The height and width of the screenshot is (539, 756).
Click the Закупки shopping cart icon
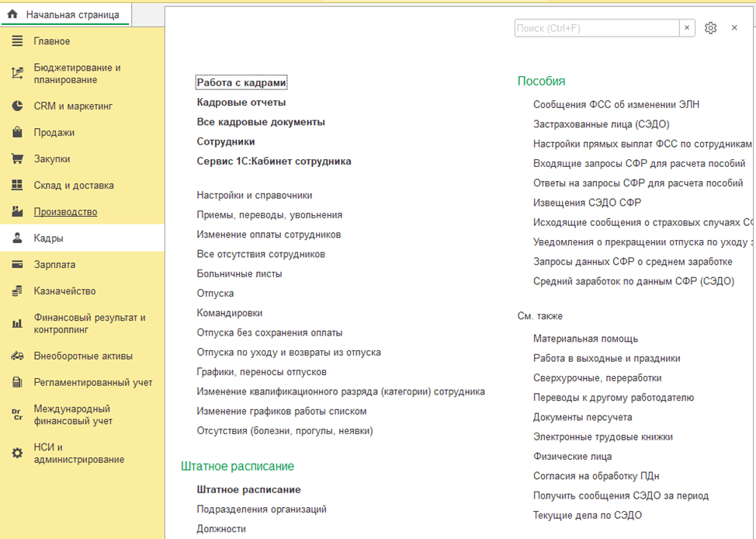tap(17, 159)
